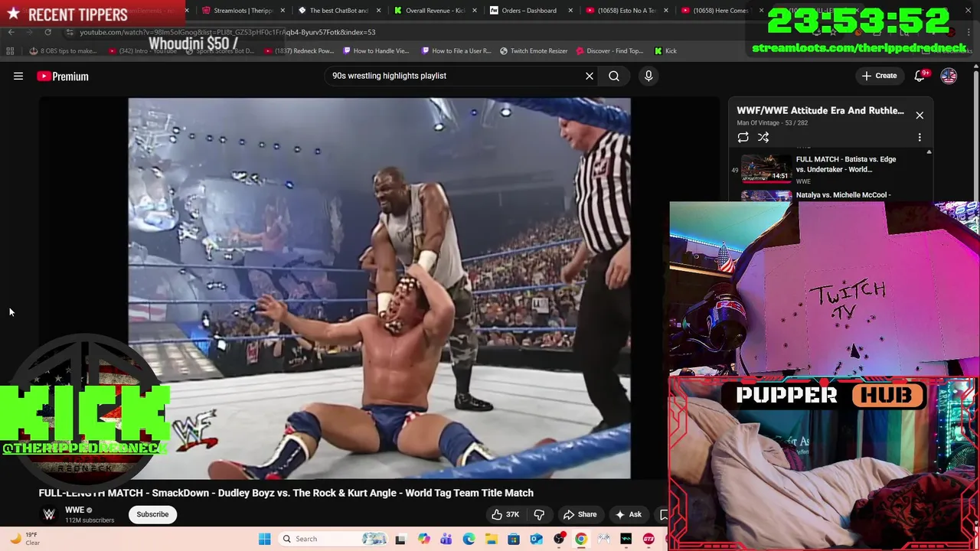This screenshot has height=551, width=980.
Task: Open File Explorer from taskbar
Action: pyautogui.click(x=491, y=539)
